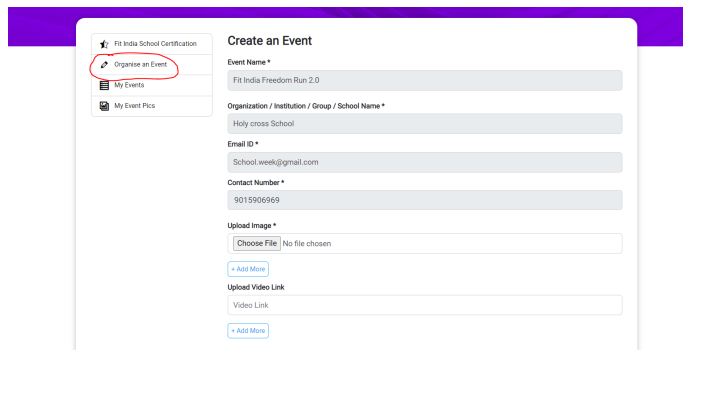The image size is (705, 409).
Task: Focus the Event Name field
Action: 425,80
